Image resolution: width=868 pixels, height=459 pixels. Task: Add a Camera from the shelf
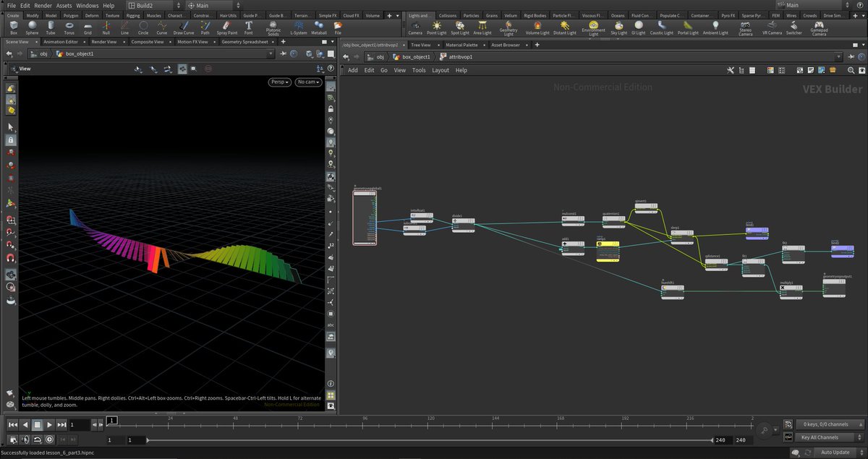pyautogui.click(x=415, y=27)
